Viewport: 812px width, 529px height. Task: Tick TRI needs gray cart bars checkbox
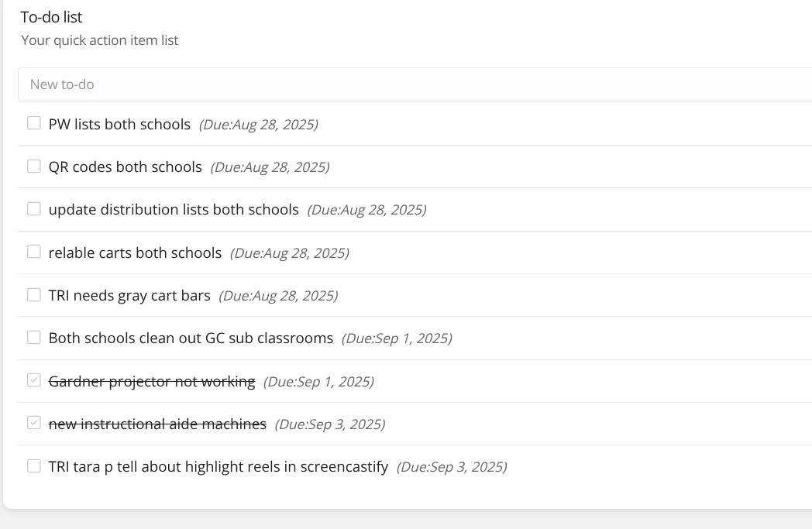click(x=33, y=294)
